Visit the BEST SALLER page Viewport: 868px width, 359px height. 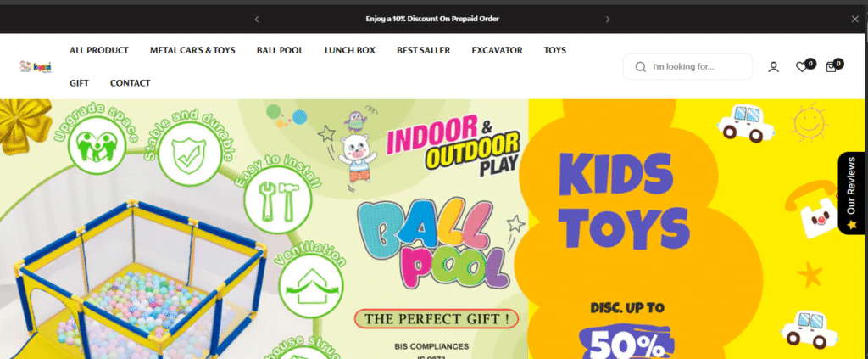[x=424, y=50]
